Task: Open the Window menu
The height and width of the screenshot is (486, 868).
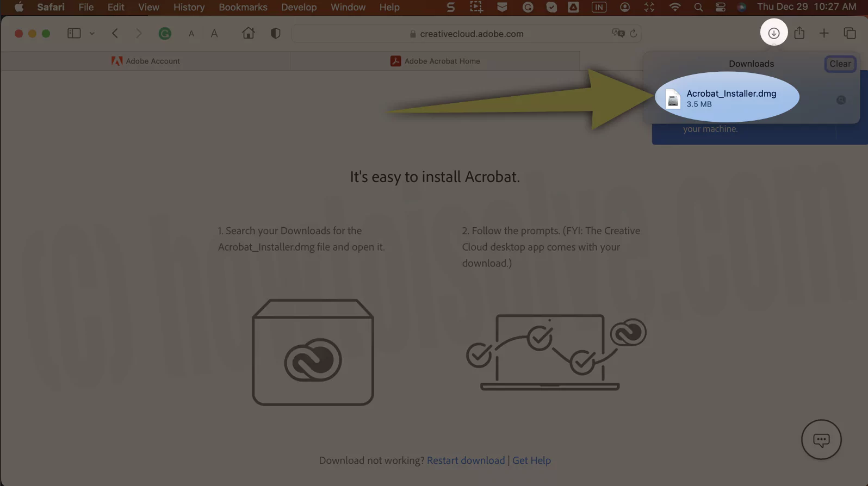Action: (x=348, y=7)
